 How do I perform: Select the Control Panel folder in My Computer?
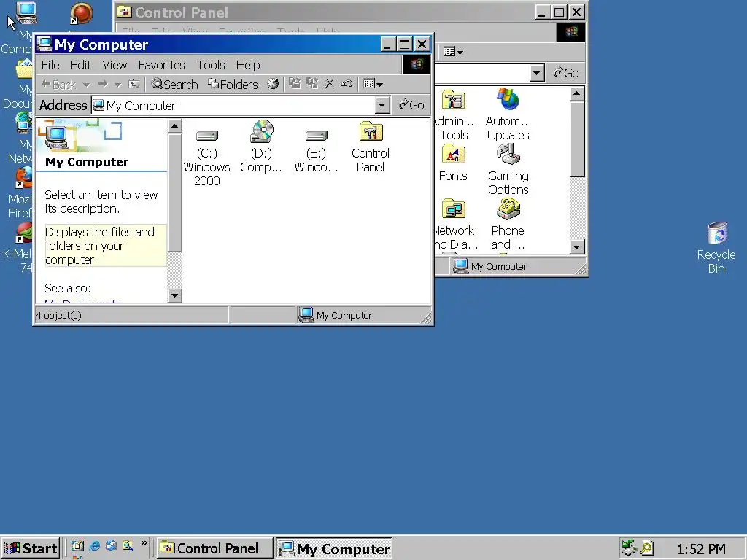370,147
